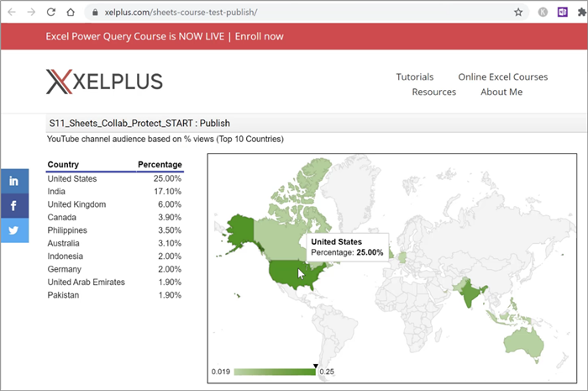This screenshot has height=391, width=588.
Task: Open the Resources menu item
Action: tap(433, 92)
